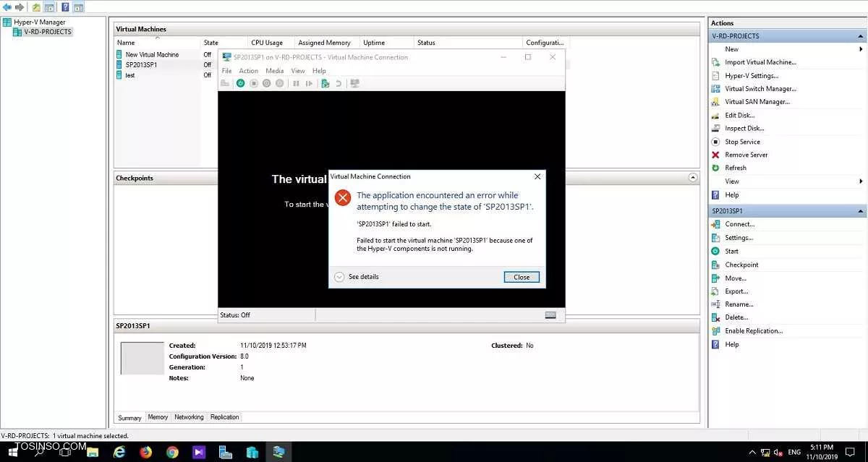The image size is (868, 462).
Task: Switch to the Memory tab
Action: point(158,417)
